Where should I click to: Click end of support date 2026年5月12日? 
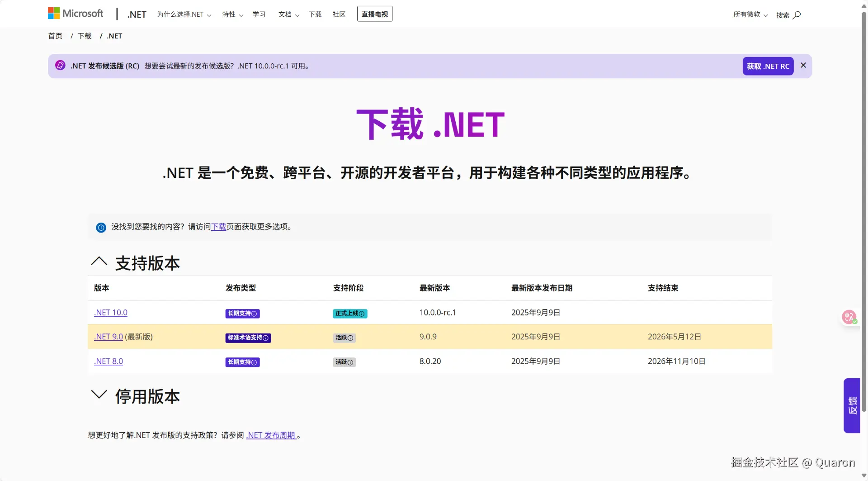[x=675, y=337]
